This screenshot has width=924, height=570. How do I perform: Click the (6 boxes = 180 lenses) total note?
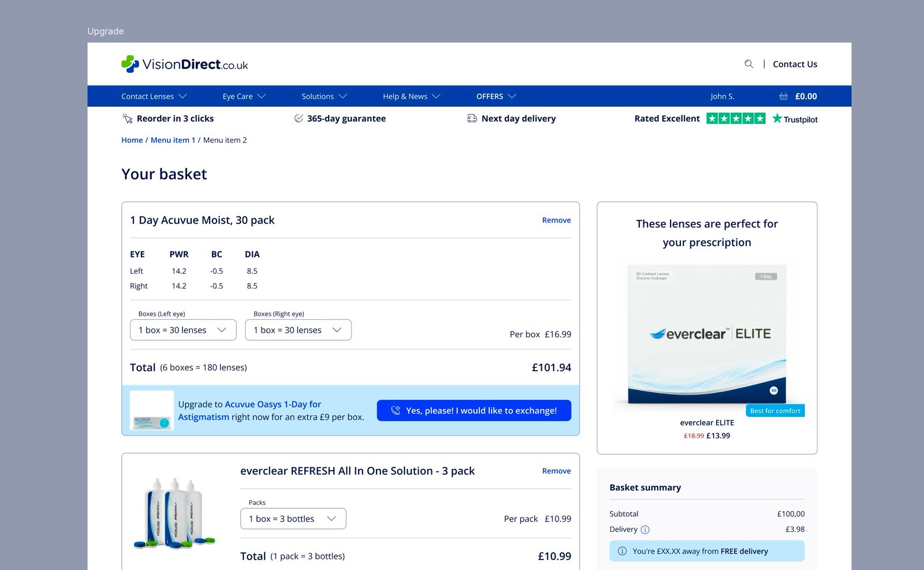(x=203, y=367)
